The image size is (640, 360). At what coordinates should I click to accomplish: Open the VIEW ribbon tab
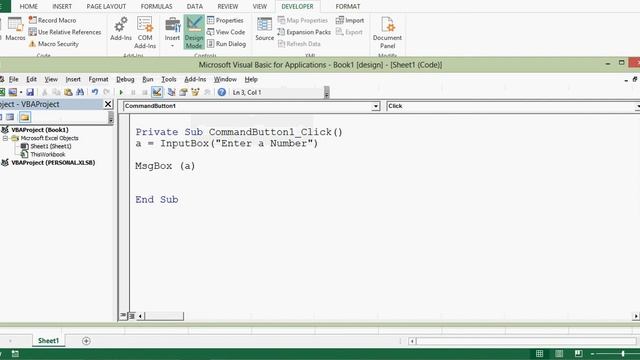point(260,7)
